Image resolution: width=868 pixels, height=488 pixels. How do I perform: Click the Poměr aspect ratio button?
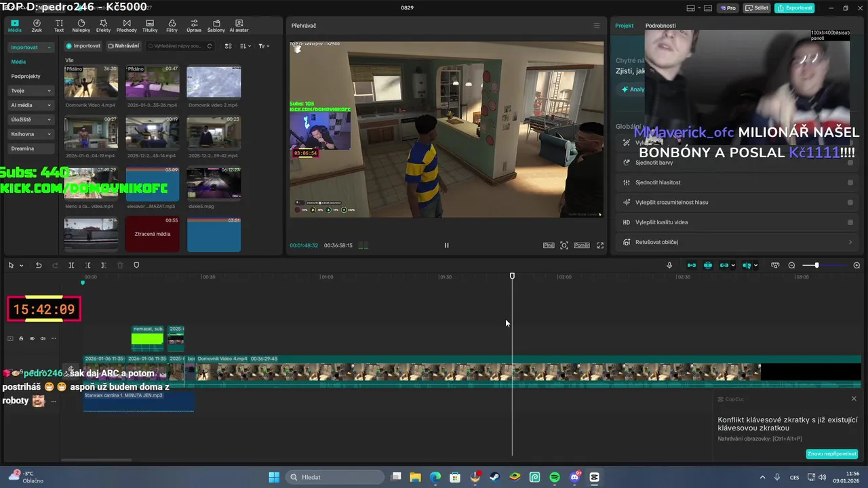(x=582, y=245)
